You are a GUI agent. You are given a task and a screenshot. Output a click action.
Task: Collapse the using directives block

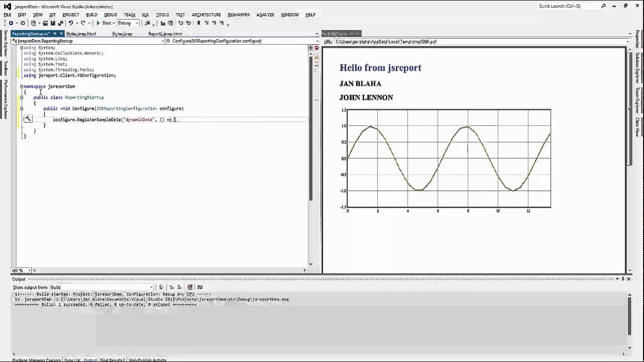click(21, 47)
